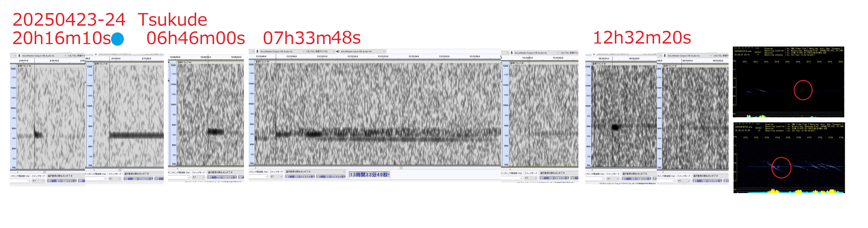This screenshot has width=868, height=228.
Task: Click the 18時間32分21.284秒 selection start field
Action: click(x=636, y=179)
